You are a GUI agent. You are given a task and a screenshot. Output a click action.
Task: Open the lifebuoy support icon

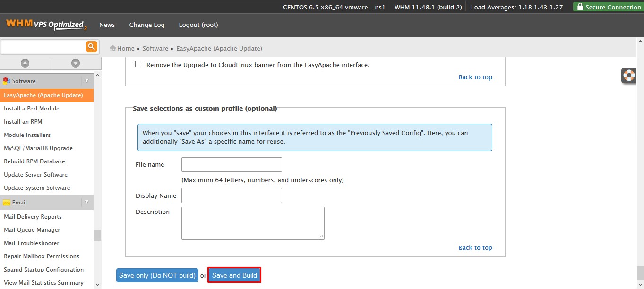click(628, 76)
